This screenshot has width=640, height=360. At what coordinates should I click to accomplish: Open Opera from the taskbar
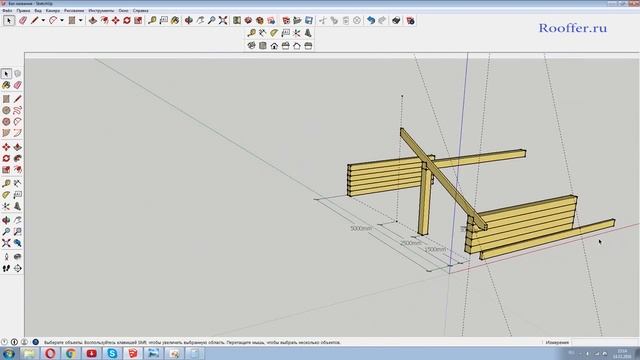click(x=50, y=353)
